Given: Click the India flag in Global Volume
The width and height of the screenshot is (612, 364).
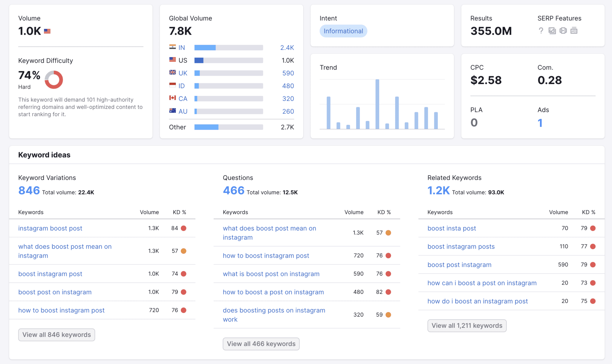Looking at the screenshot, I should click(x=172, y=47).
